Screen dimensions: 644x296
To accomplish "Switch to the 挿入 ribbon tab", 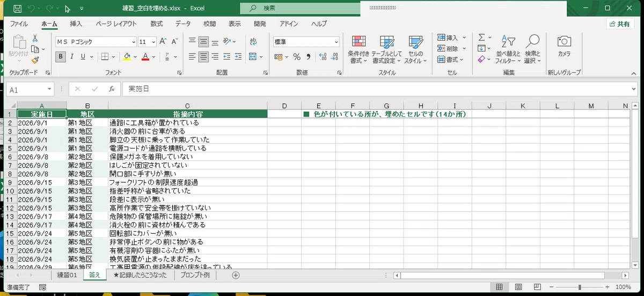I will click(76, 24).
